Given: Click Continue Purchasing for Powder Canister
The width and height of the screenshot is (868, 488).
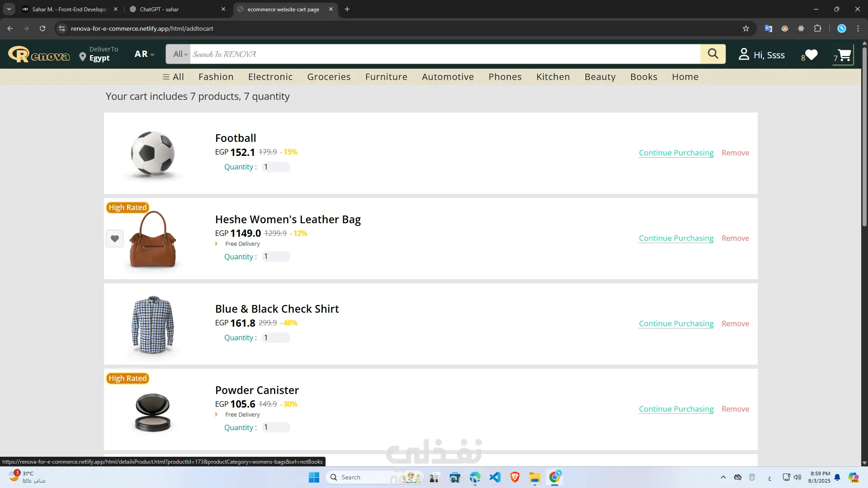Looking at the screenshot, I should [676, 409].
